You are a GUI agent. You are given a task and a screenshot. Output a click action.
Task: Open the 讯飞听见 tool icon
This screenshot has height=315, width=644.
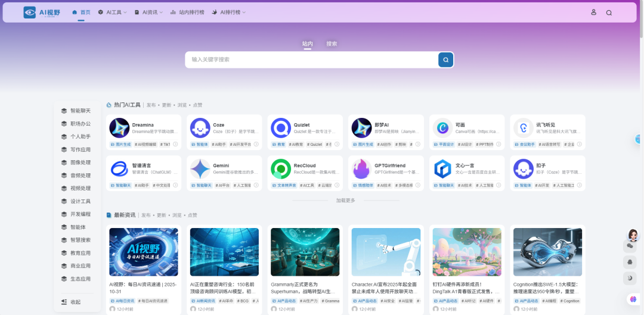(x=524, y=128)
